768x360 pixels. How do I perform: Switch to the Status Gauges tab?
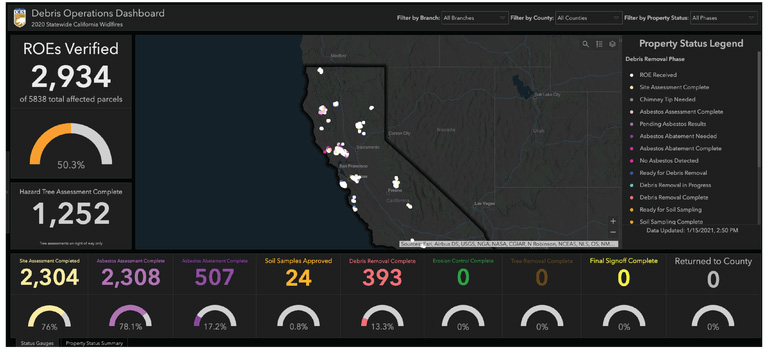pos(37,343)
